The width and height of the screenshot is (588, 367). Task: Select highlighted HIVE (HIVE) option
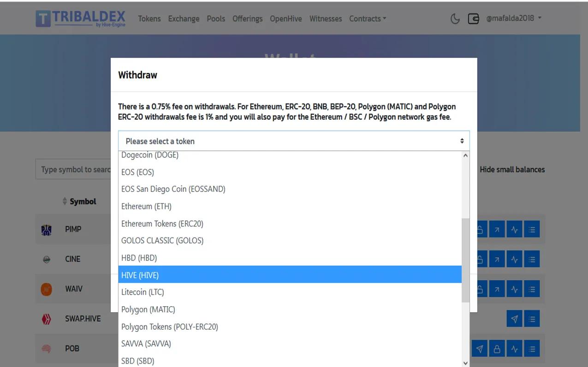[290, 275]
